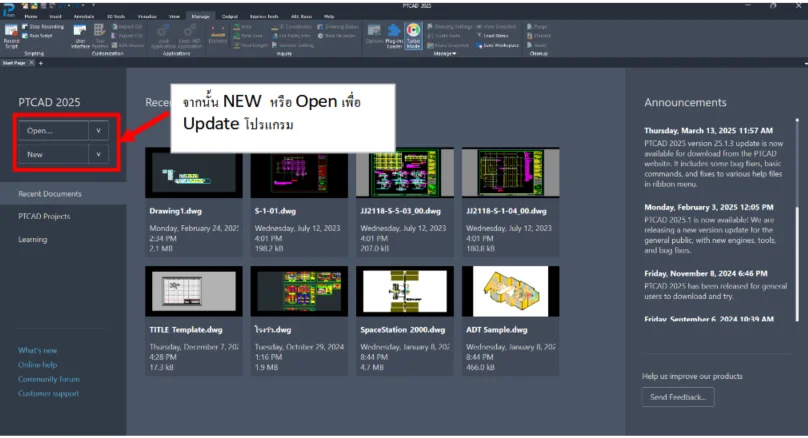Viewport: 808px width, 438px height.
Task: Open the JJ2118-S-S-03_00.dwg thumbnail
Action: pyautogui.click(x=405, y=173)
